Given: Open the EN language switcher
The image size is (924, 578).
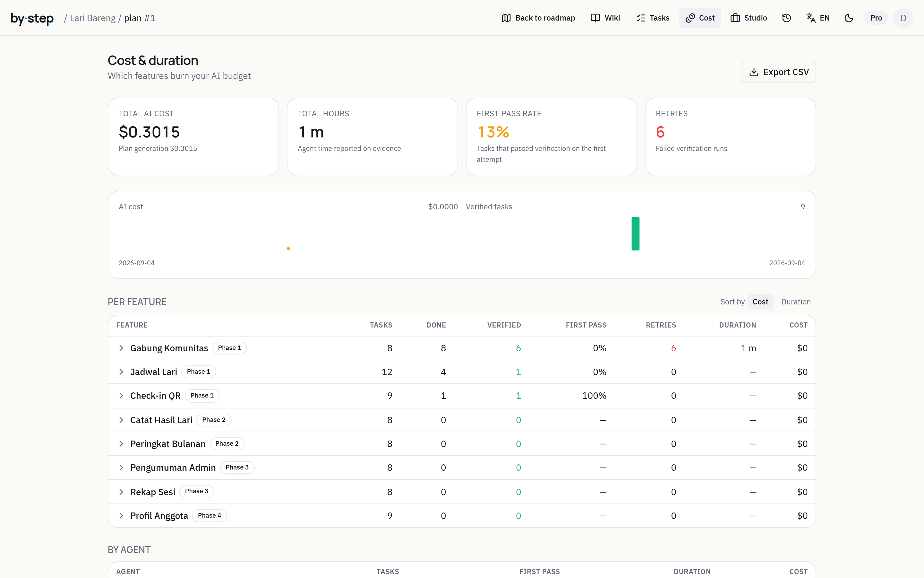Looking at the screenshot, I should [x=817, y=18].
